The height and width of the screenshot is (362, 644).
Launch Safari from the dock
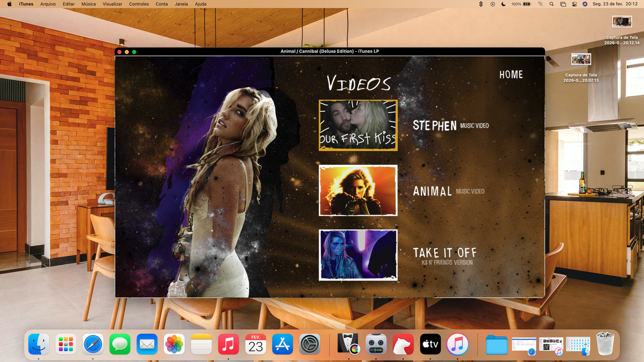(x=93, y=344)
